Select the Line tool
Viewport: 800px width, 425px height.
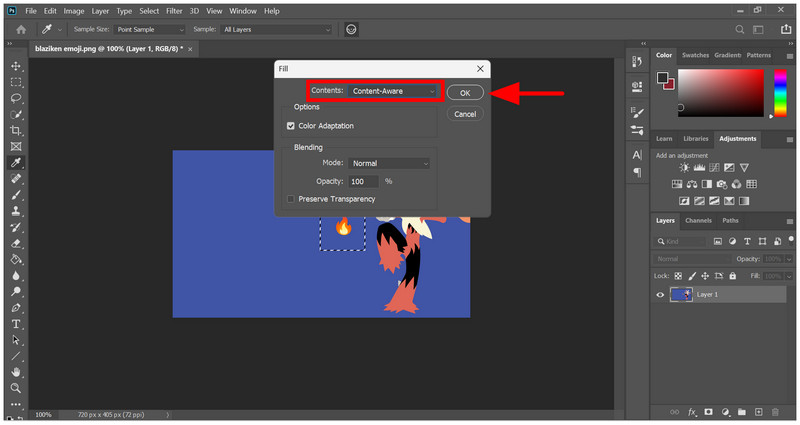coord(16,356)
